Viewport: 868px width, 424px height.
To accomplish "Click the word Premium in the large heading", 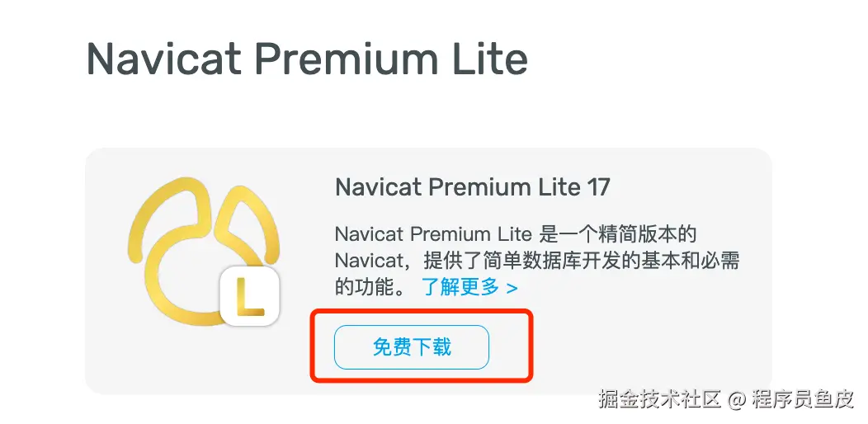I will point(347,58).
